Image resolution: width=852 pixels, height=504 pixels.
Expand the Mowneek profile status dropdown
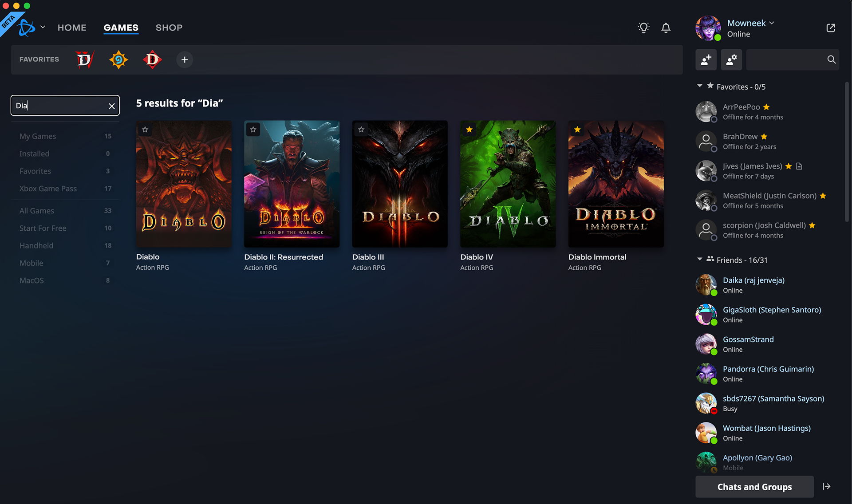click(772, 23)
